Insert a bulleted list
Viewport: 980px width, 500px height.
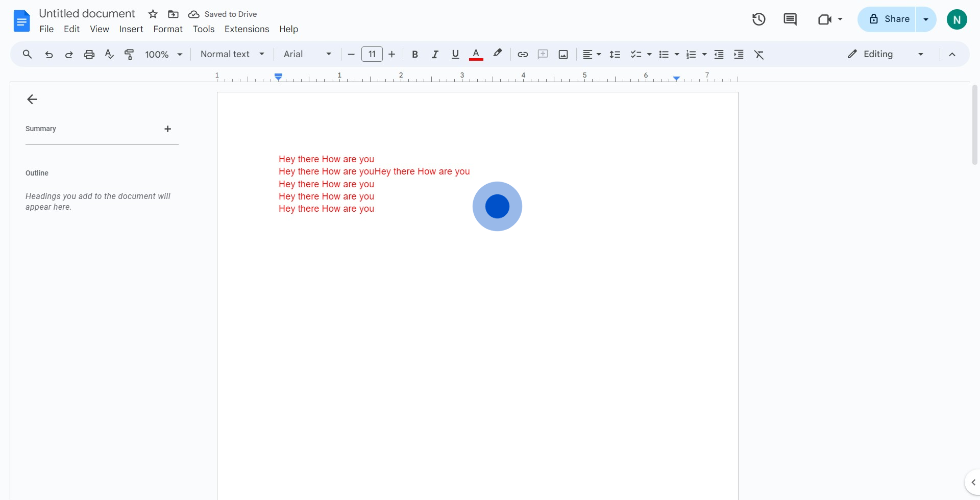click(664, 54)
